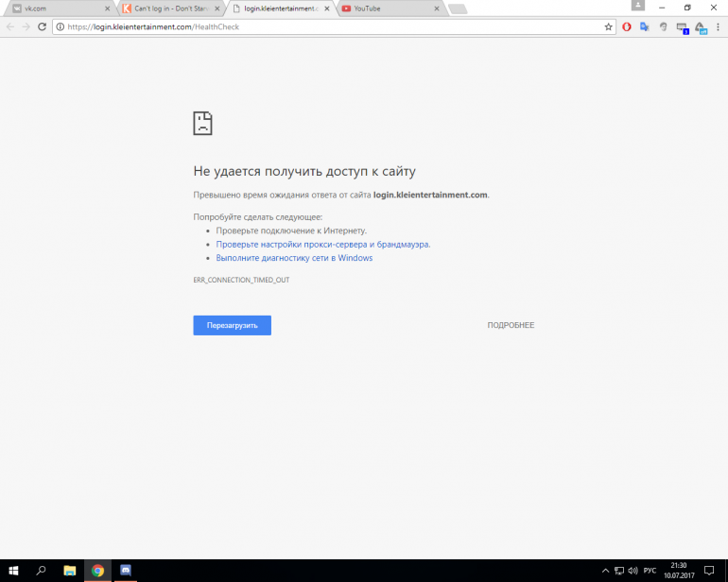Click the Google Translate extension icon
This screenshot has width=728, height=582.
click(x=645, y=26)
